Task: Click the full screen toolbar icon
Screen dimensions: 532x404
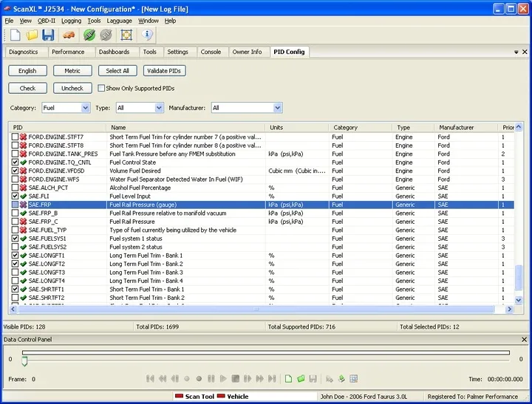Action: point(126,35)
